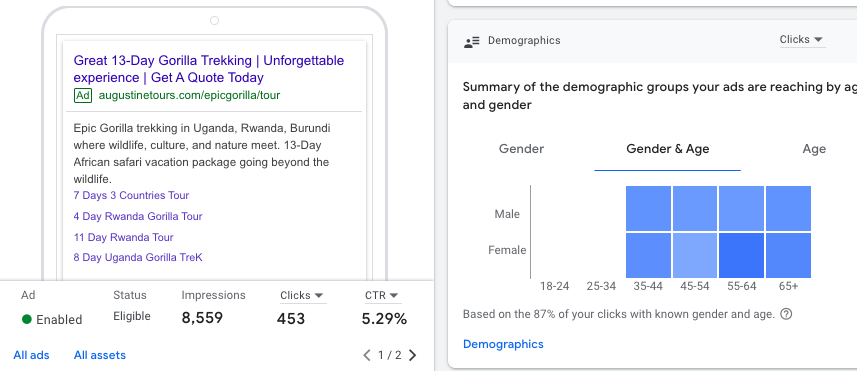The image size is (857, 371).
Task: Click the 8 Day Uganda Gorilla TreK sitelink
Action: click(x=138, y=257)
